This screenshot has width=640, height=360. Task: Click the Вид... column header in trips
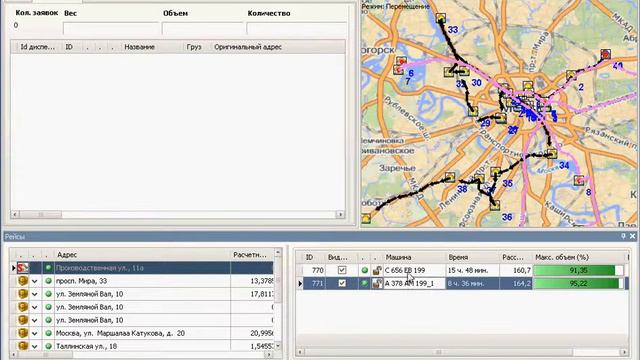click(338, 257)
